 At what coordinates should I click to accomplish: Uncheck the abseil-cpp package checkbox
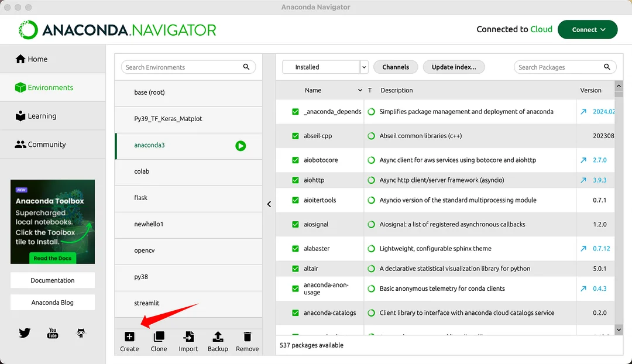(x=296, y=136)
